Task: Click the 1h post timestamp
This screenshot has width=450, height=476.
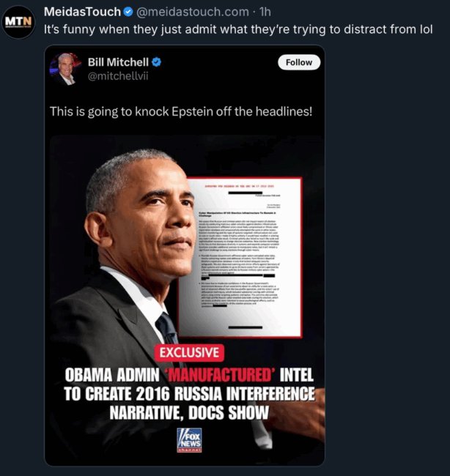Action: tap(265, 12)
